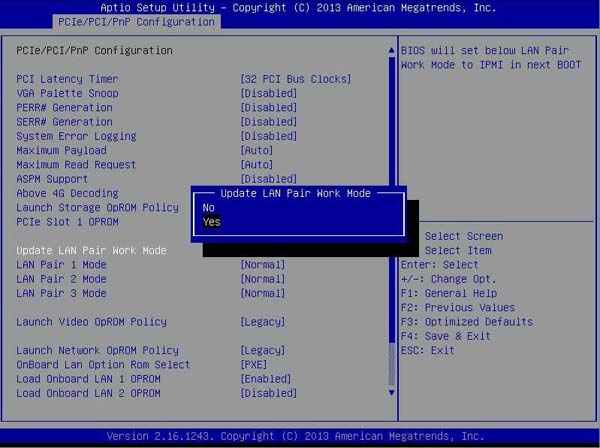This screenshot has width=600, height=448.
Task: Select LAN Pair 3 Mode label
Action: tap(61, 293)
